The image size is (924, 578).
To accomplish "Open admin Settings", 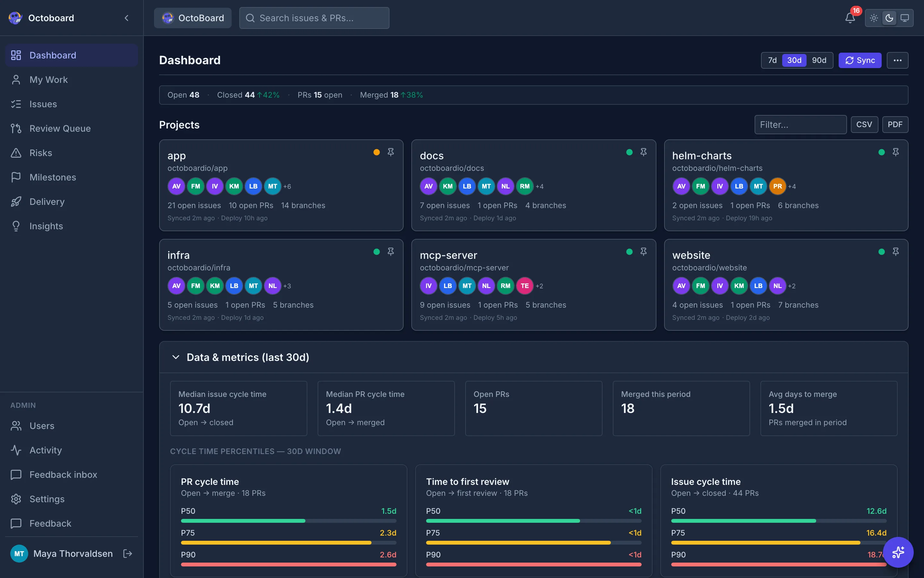I will (x=72, y=499).
